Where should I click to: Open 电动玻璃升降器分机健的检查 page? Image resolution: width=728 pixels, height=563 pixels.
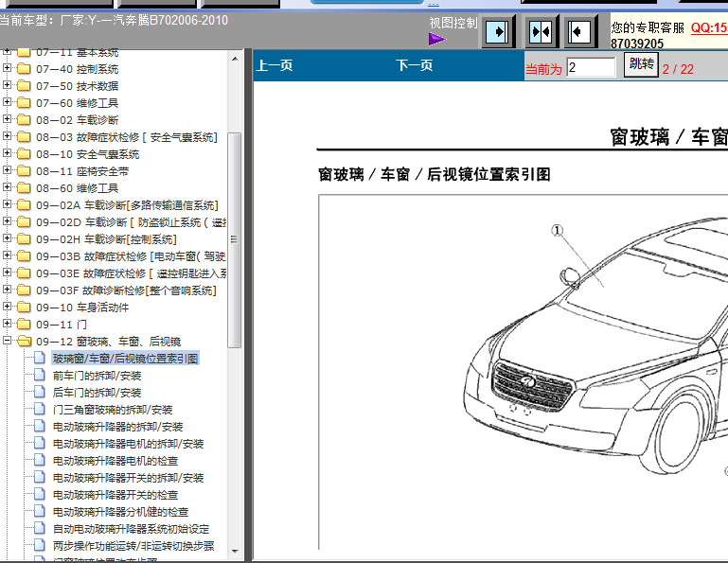tap(121, 512)
